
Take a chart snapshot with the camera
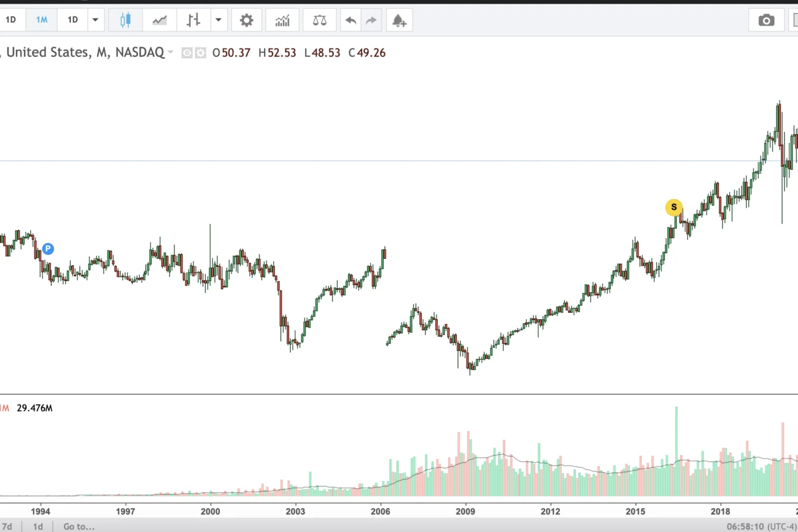point(766,20)
